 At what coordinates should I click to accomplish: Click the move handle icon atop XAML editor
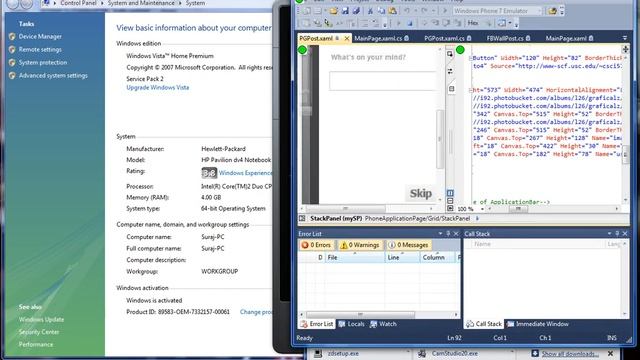click(625, 49)
